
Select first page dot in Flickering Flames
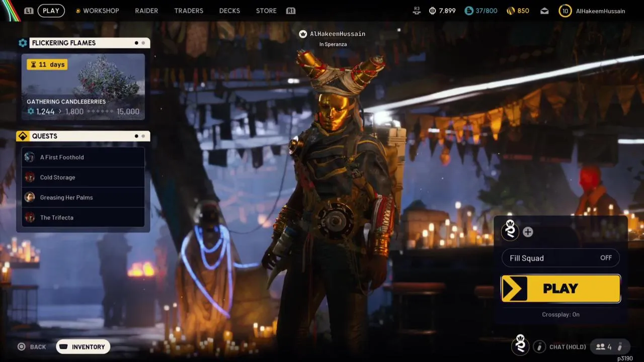(136, 43)
